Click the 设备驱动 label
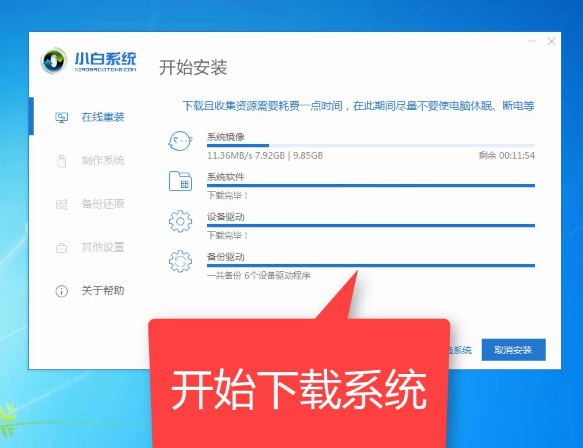 (x=226, y=217)
